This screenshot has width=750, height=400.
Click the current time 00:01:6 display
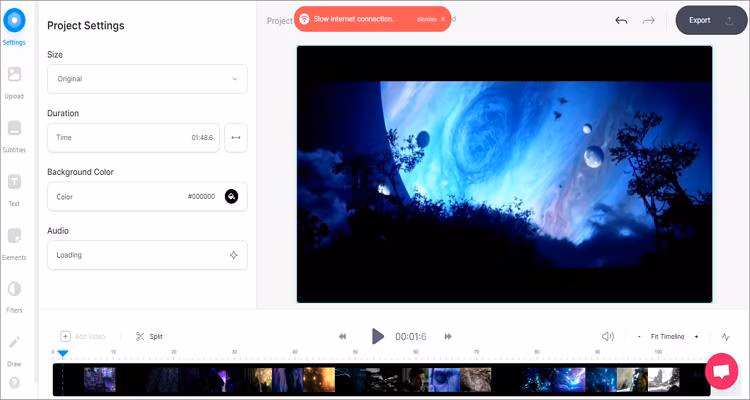tap(410, 337)
